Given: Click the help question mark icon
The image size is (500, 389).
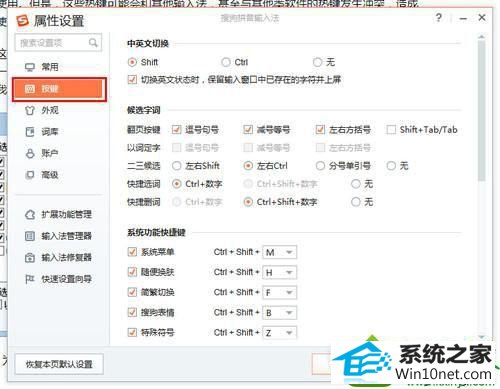Looking at the screenshot, I should [x=439, y=17].
